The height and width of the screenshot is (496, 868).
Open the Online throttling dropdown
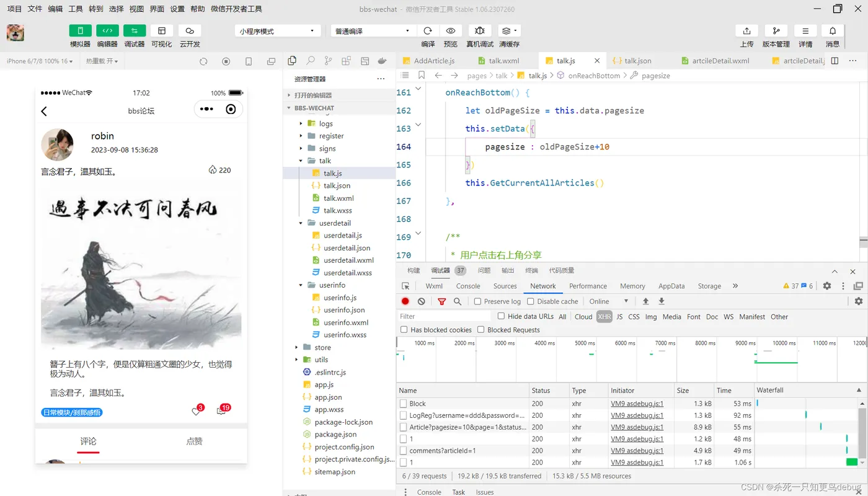click(609, 301)
